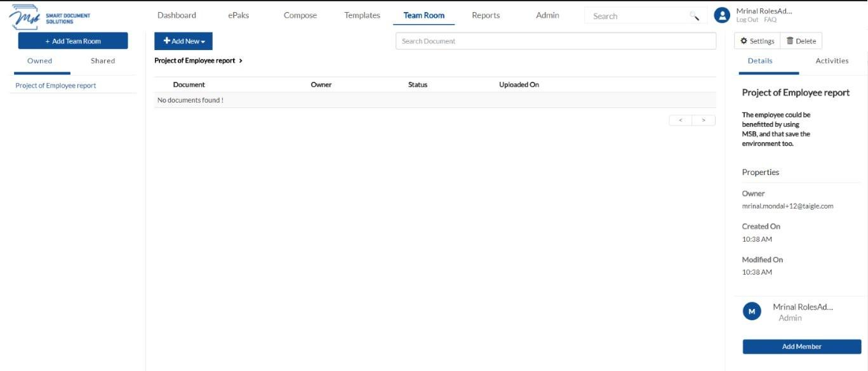Click the Uploaded On column header
The width and height of the screenshot is (868, 371).
(x=519, y=85)
